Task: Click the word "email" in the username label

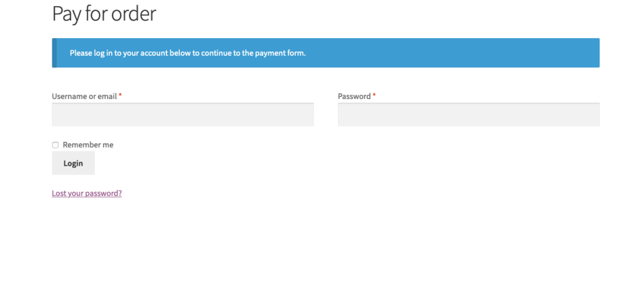Action: pos(107,96)
